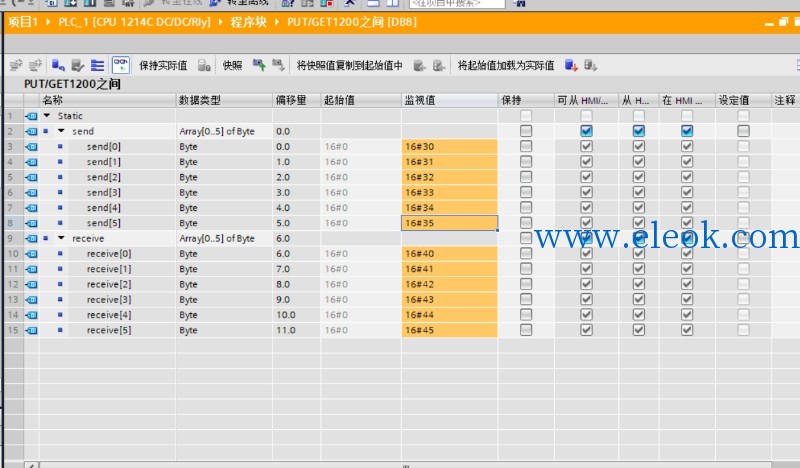Click the 快照 snapshot button
This screenshot has width=800, height=468.
coord(232,65)
